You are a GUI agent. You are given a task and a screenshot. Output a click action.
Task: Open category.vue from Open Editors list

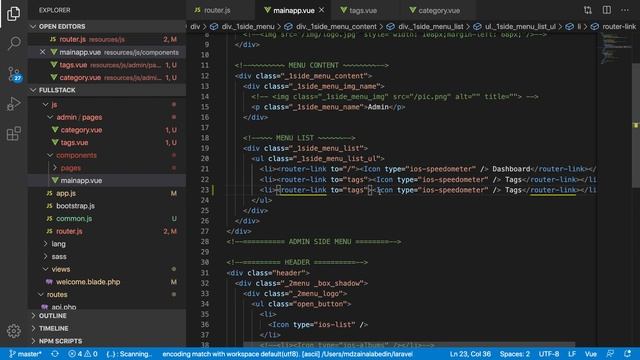(x=107, y=77)
